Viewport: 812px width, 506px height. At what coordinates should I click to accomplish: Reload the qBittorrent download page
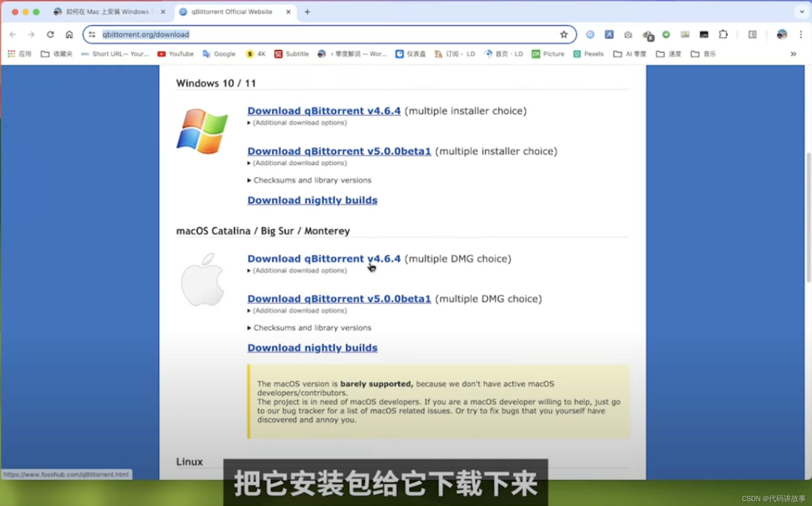click(x=50, y=35)
